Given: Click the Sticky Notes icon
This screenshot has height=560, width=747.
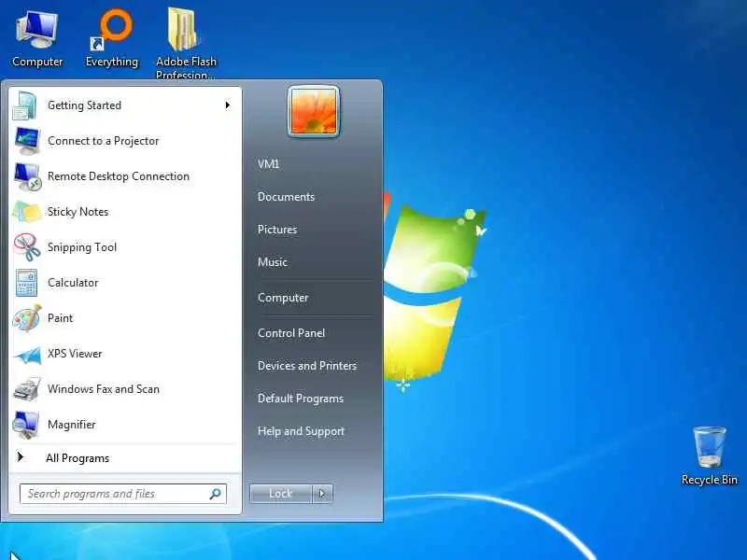Looking at the screenshot, I should click(x=27, y=212).
